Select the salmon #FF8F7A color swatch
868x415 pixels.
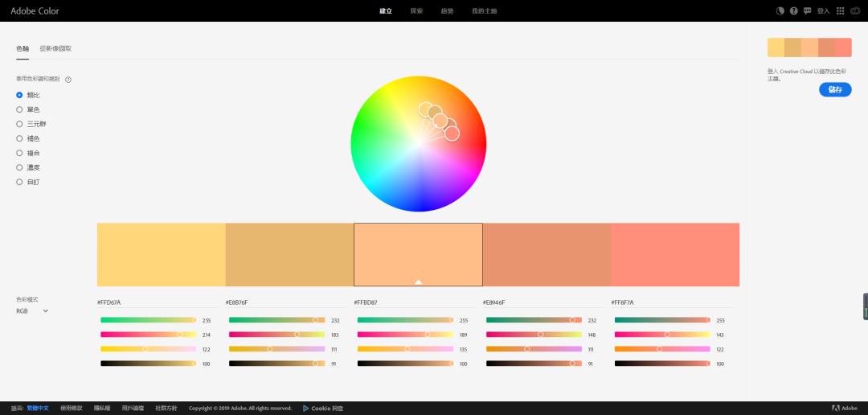click(675, 254)
